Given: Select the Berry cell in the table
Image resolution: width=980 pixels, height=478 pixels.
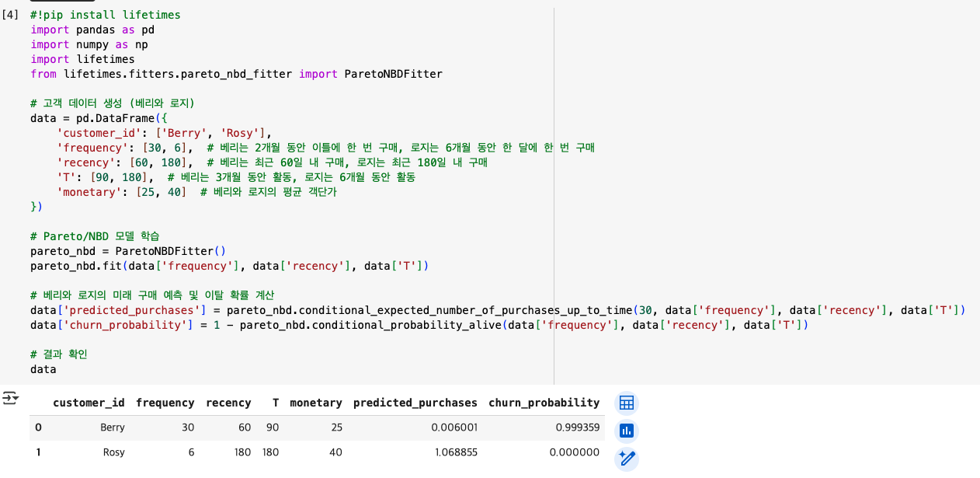Looking at the screenshot, I should coord(113,427).
